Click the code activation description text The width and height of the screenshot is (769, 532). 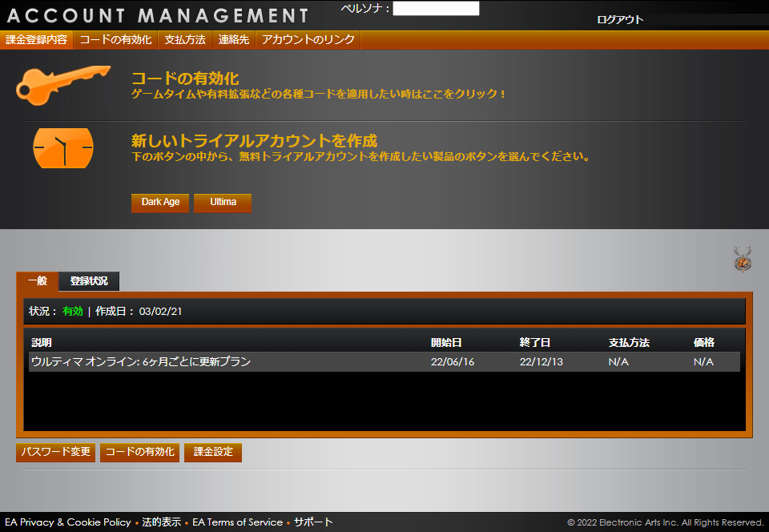pos(319,94)
